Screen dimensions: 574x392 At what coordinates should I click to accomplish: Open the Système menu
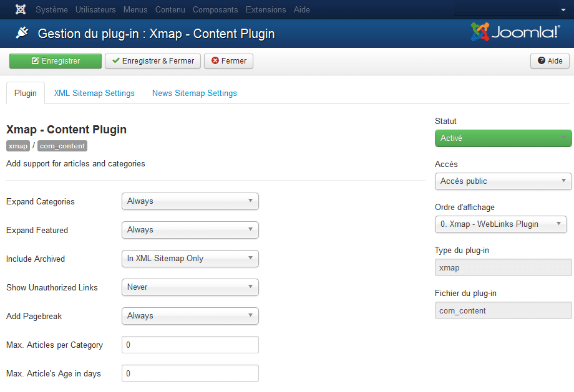tap(51, 9)
